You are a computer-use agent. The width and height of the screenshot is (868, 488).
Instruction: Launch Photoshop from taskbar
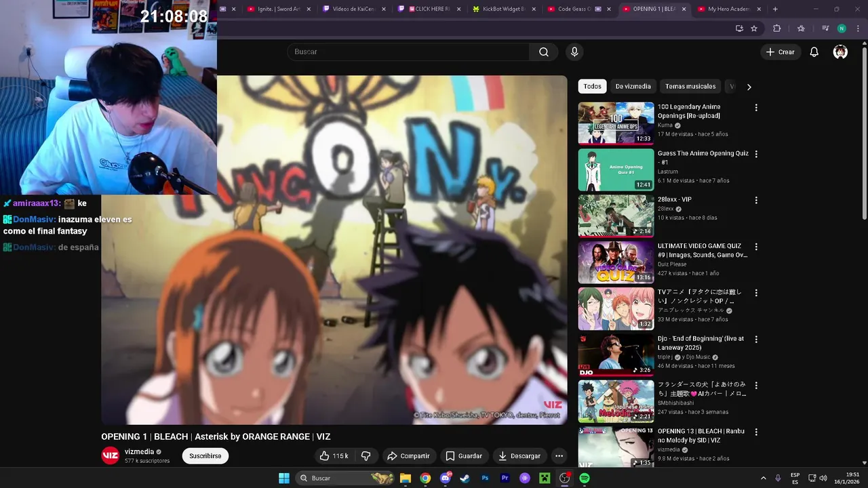coord(485,478)
